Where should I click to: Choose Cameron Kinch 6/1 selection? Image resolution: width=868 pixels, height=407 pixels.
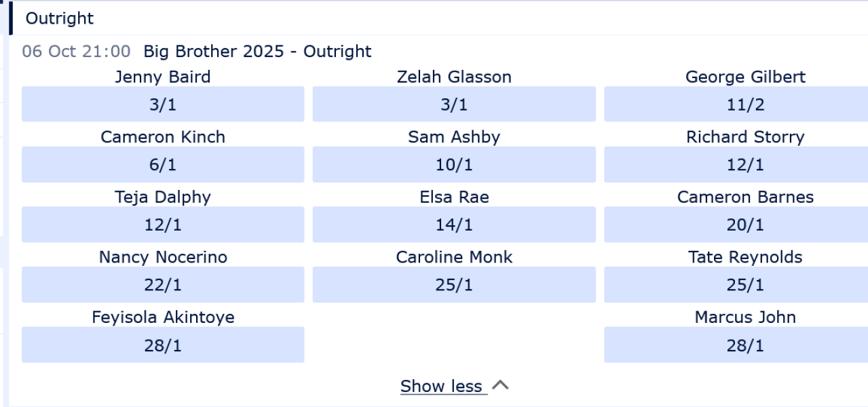pyautogui.click(x=163, y=165)
